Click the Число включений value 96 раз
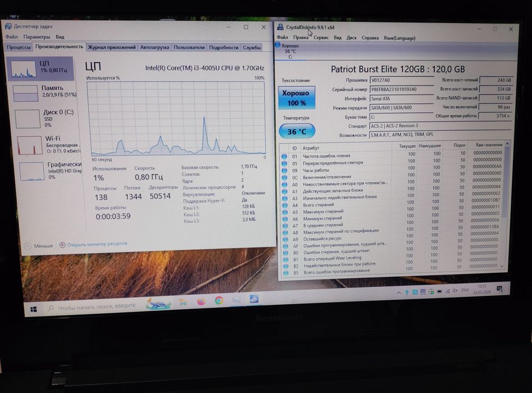 [495, 107]
